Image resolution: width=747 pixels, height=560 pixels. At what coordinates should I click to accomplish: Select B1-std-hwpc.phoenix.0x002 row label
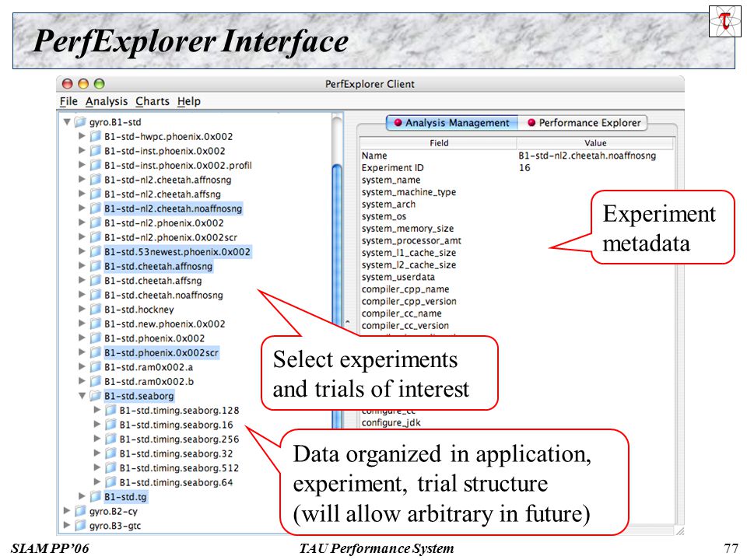pos(169,136)
